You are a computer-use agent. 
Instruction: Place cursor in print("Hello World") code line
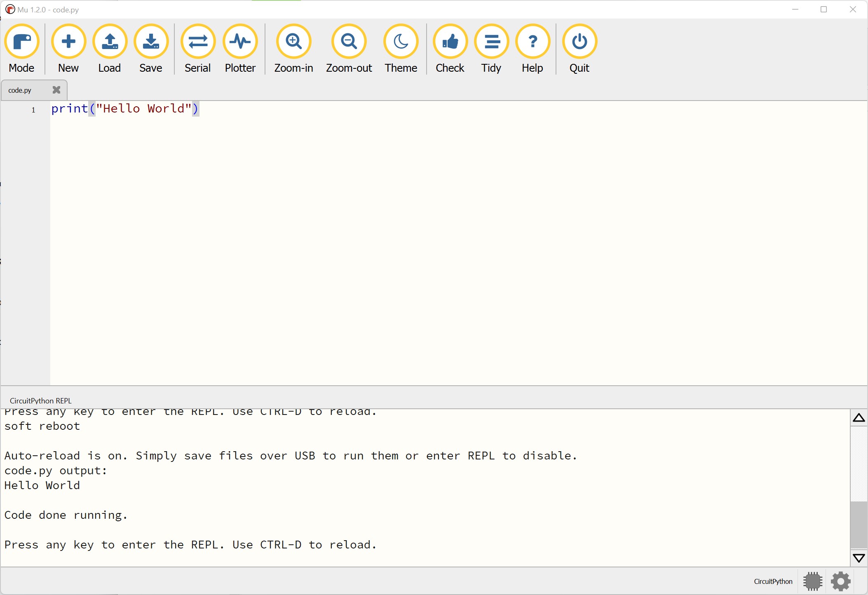pyautogui.click(x=125, y=109)
